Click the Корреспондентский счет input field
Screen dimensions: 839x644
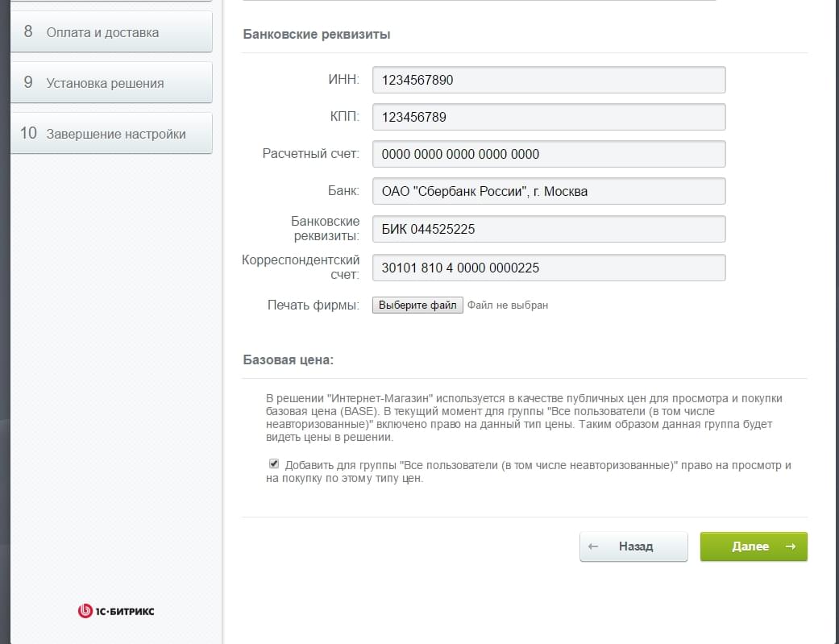point(549,268)
